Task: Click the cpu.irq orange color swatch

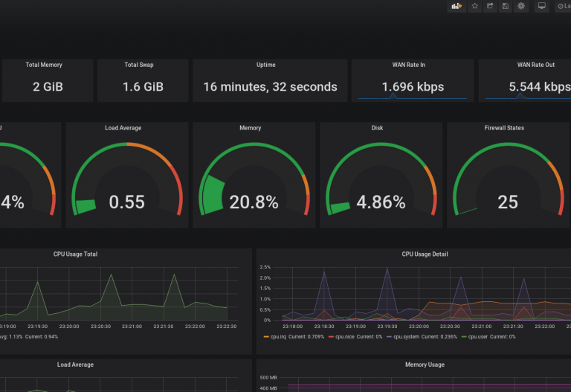Action: (266, 337)
